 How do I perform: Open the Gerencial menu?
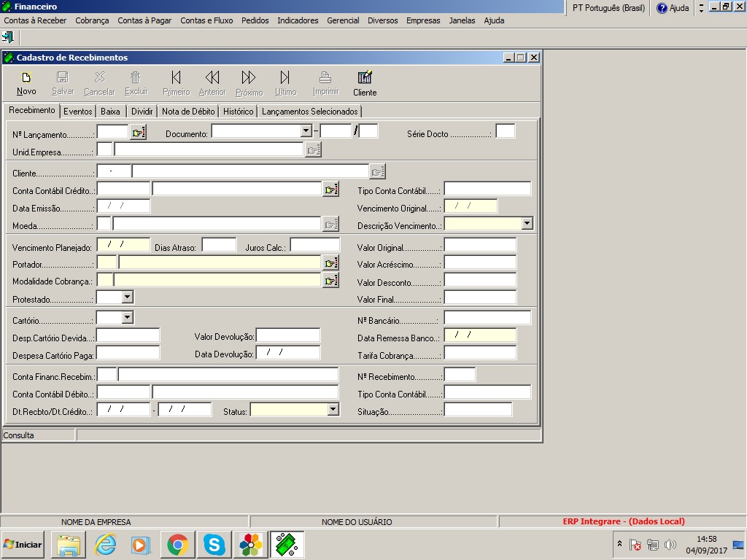click(343, 20)
